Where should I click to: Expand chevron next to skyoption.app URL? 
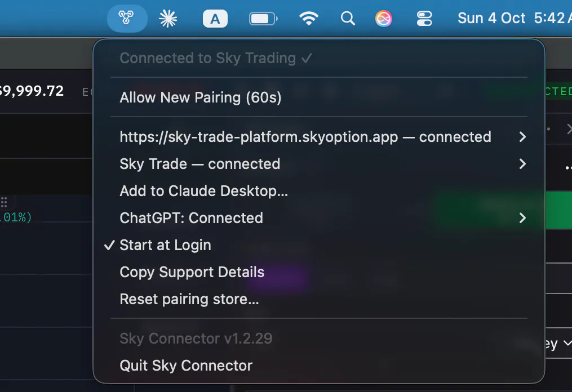(522, 137)
